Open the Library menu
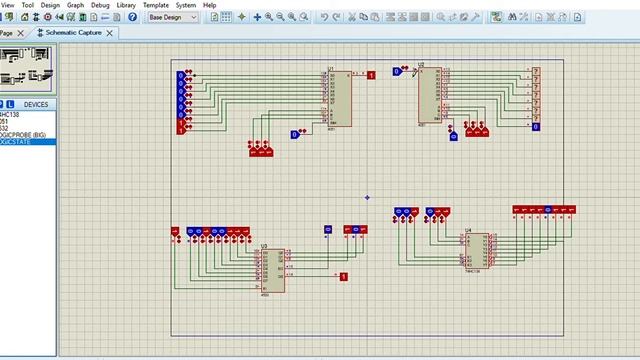640x360 pixels. point(126,5)
